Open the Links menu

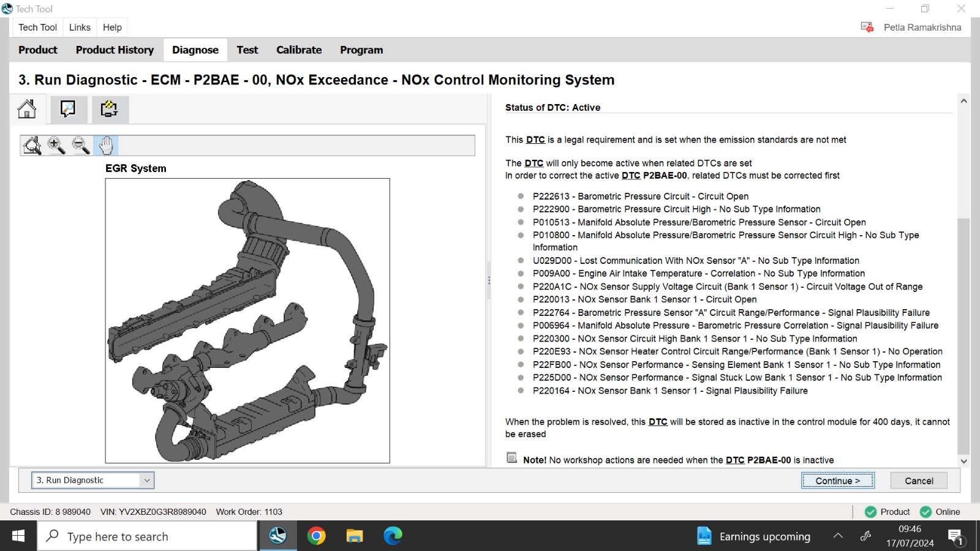pyautogui.click(x=80, y=27)
